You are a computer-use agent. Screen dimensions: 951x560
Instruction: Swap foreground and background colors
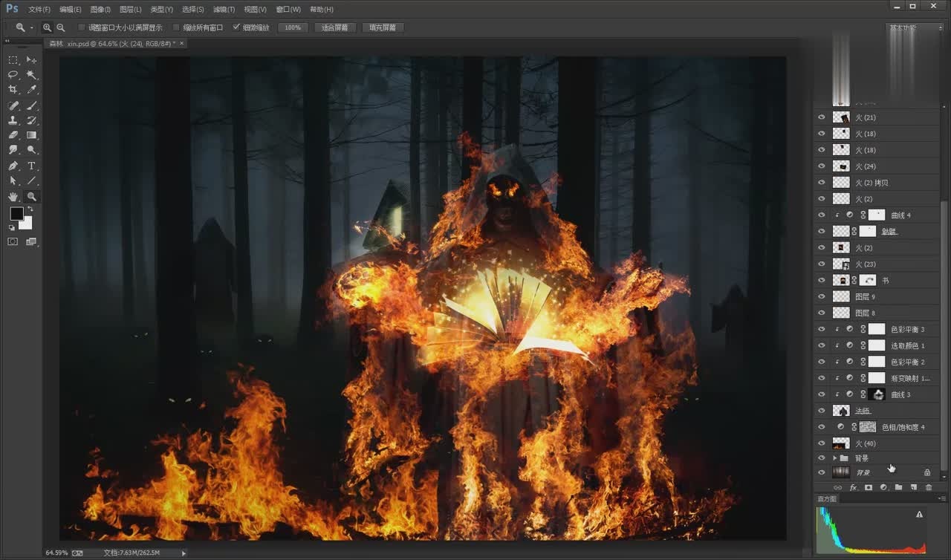click(30, 209)
